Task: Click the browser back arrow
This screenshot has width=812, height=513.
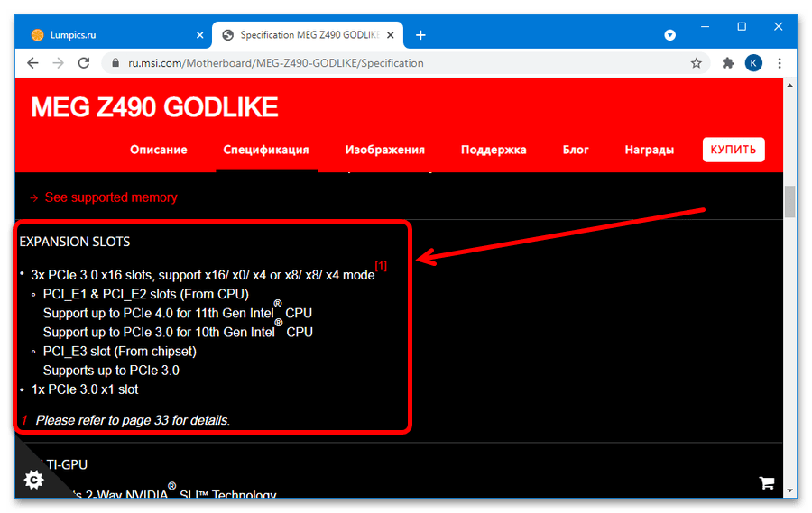Action: [x=32, y=63]
